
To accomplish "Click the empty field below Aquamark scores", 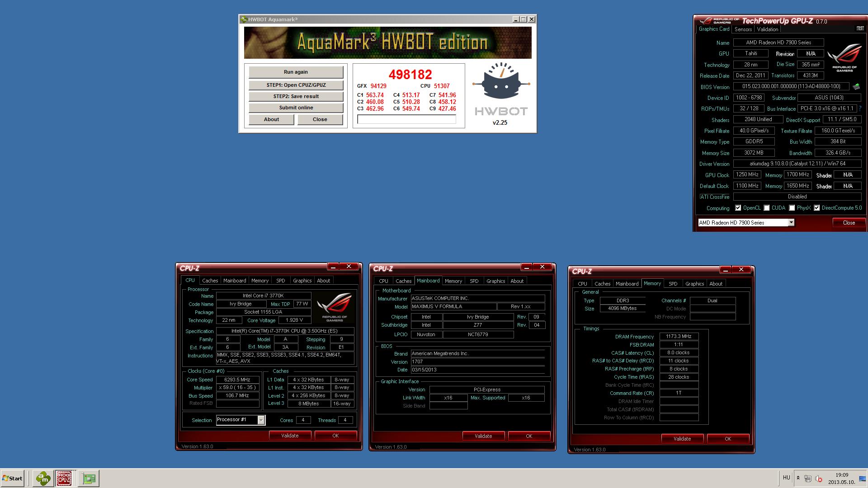I will 406,119.
